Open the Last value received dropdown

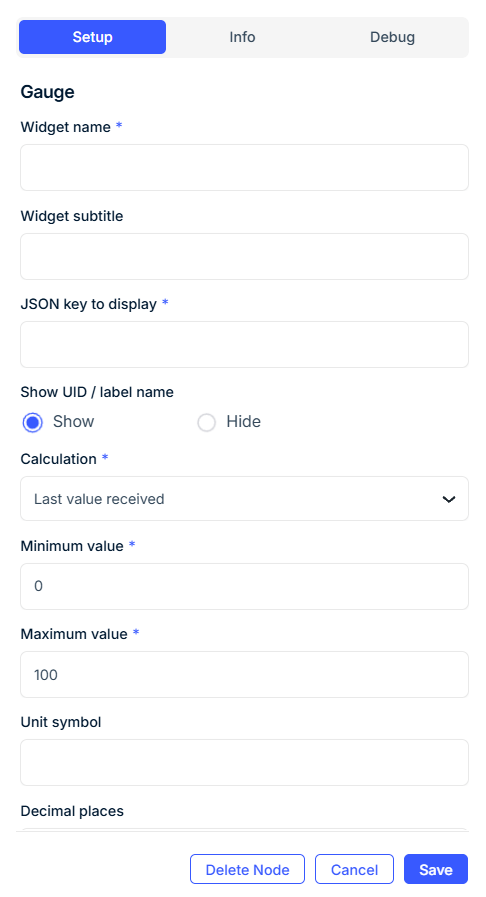[244, 499]
